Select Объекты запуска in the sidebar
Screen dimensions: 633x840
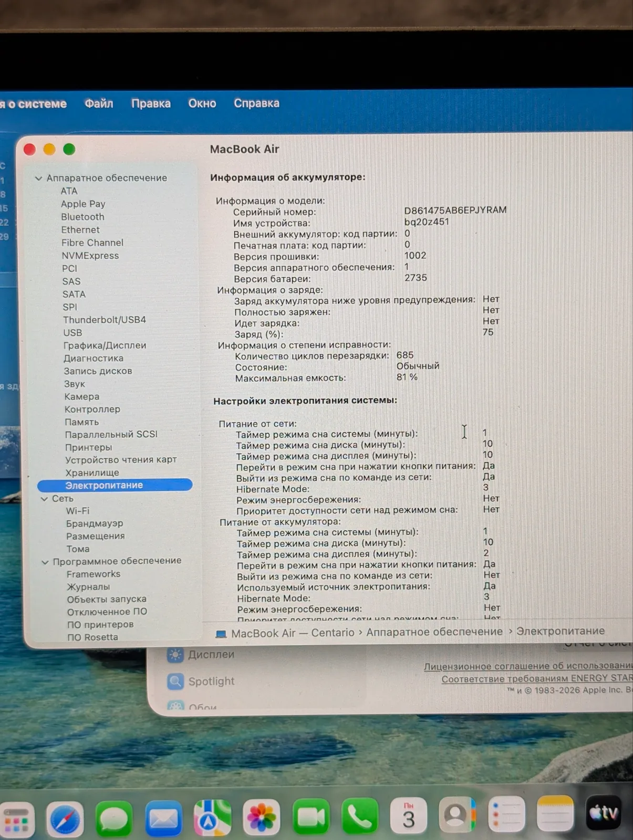click(107, 599)
